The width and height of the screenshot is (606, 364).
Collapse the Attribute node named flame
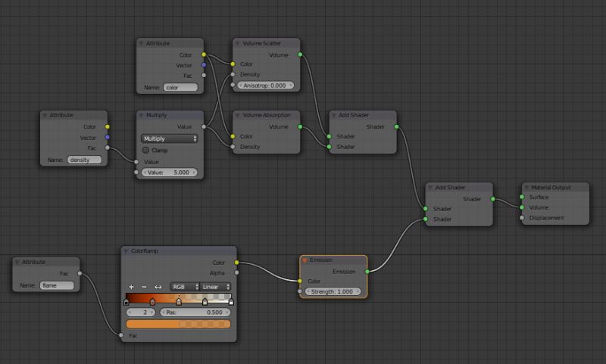(17, 262)
